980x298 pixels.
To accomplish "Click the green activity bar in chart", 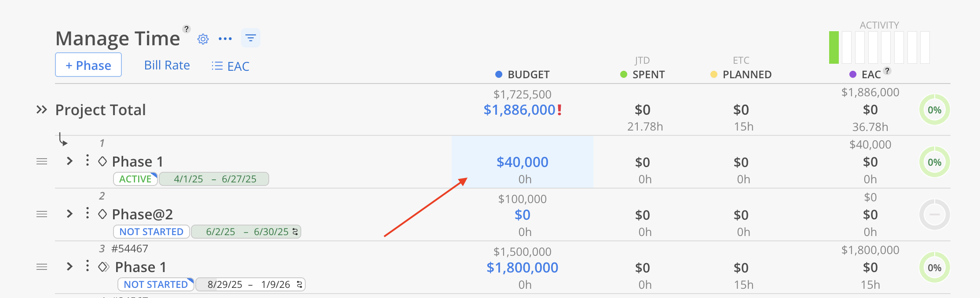I will pos(834,47).
